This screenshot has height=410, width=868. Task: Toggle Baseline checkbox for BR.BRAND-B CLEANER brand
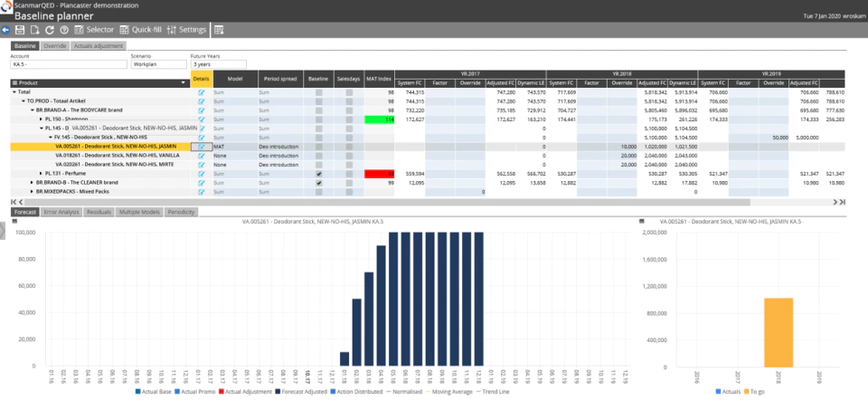pyautogui.click(x=319, y=182)
